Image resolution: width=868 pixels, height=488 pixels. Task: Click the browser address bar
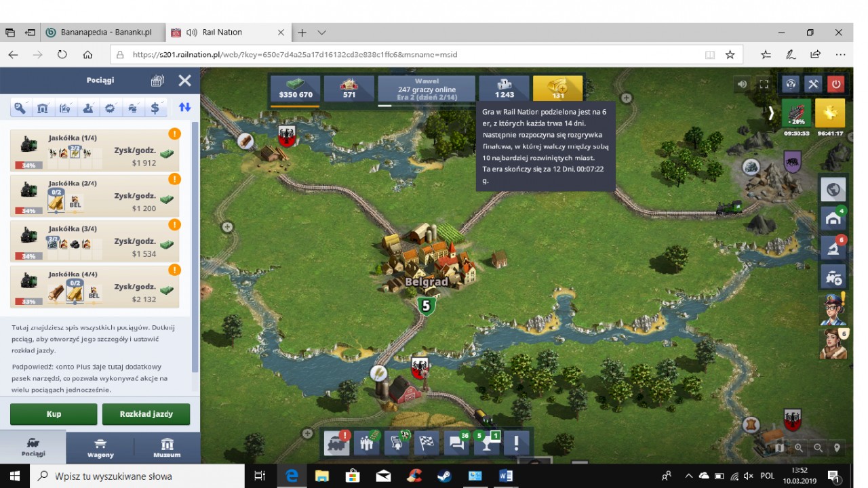pos(407,55)
